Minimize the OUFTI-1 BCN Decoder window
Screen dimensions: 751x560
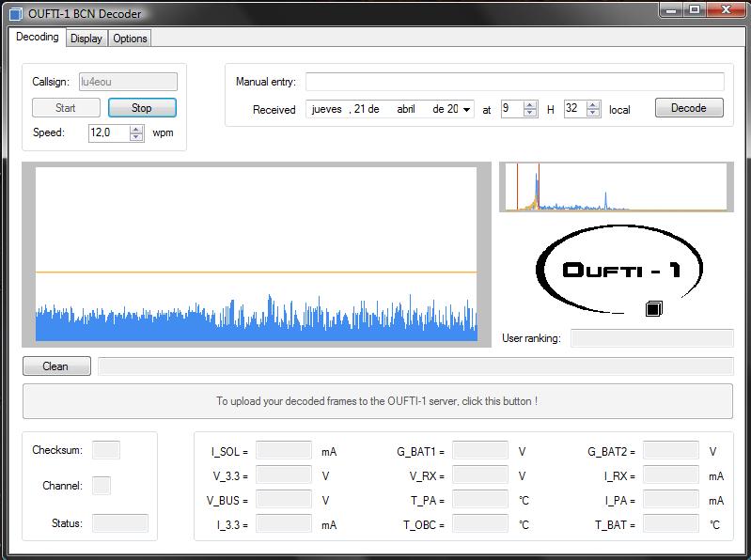[x=671, y=9]
